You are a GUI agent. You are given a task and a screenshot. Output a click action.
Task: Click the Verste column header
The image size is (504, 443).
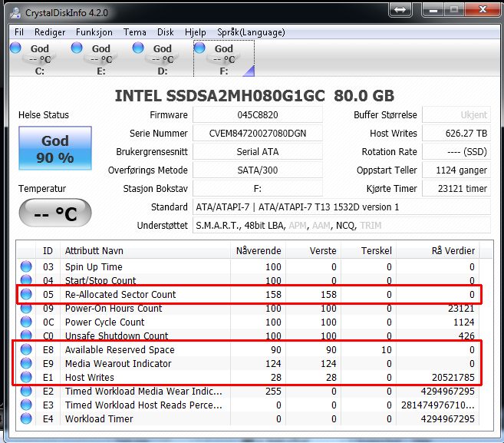(x=314, y=250)
